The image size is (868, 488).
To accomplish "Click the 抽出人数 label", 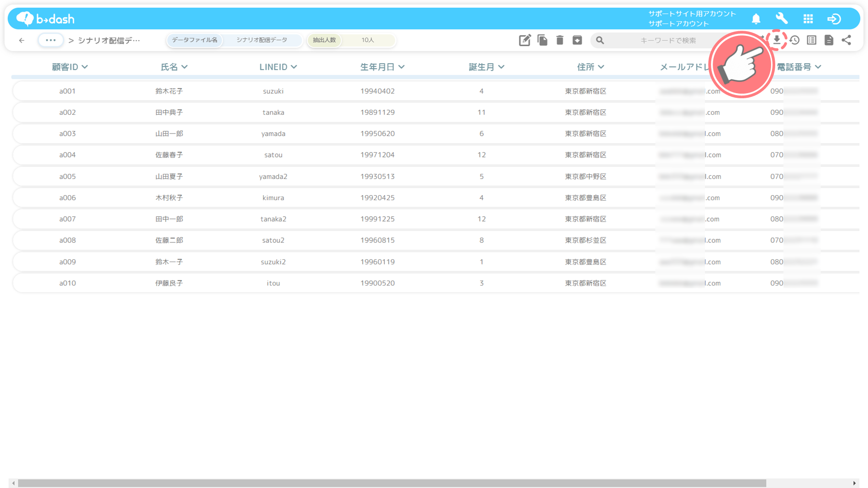I will point(324,40).
